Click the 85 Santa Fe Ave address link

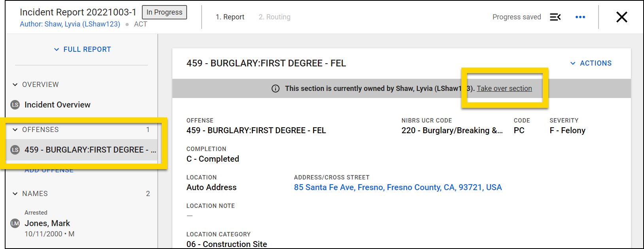point(397,187)
